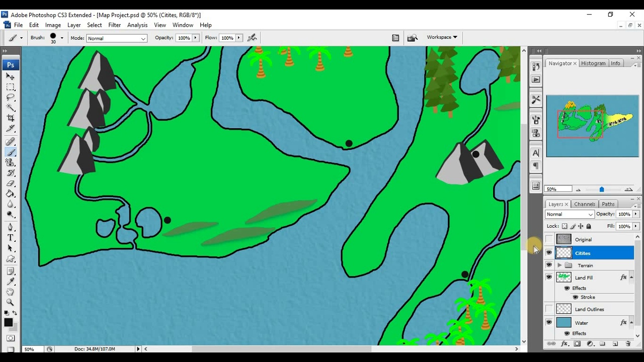Pick the Crop tool
644x362 pixels.
pos(10,118)
